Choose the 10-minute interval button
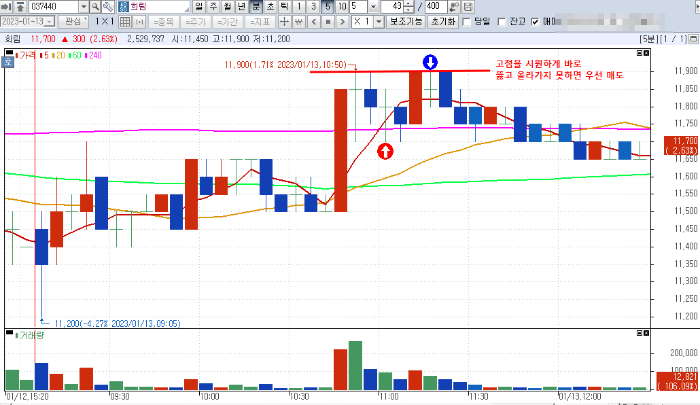 (342, 7)
